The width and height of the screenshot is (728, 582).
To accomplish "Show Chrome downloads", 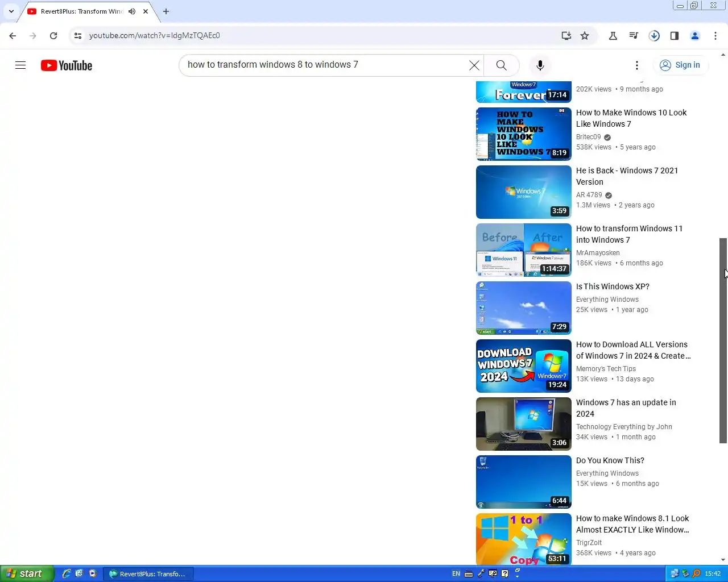I will click(654, 36).
